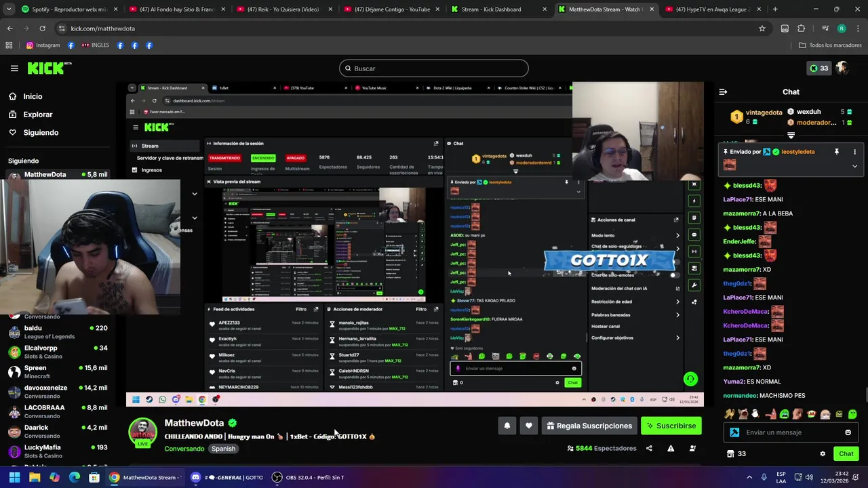Screen dimensions: 868x488
Task: Open browser extensions puzzle icon
Action: pos(801,28)
